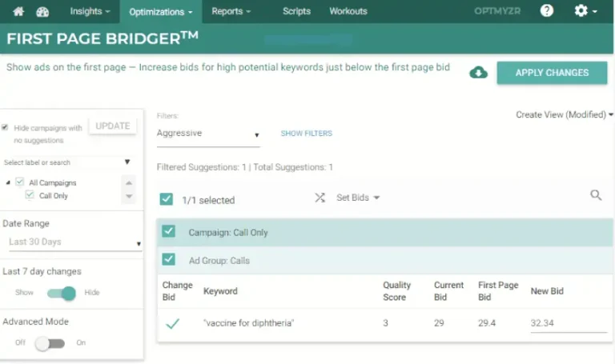The height and width of the screenshot is (364, 615).
Task: Open the Aggressive filter dropdown
Action: [x=208, y=134]
